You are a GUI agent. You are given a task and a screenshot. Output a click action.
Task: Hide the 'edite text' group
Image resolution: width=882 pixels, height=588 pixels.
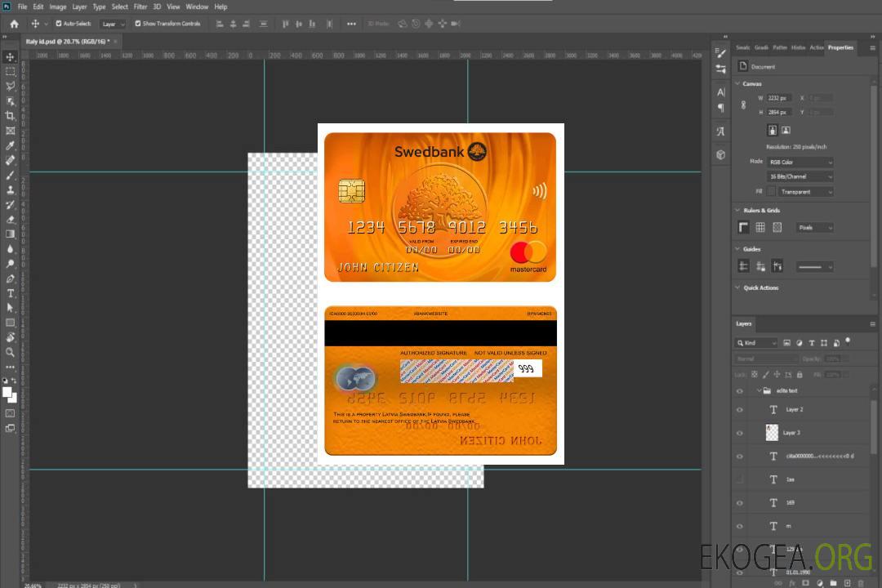(740, 391)
